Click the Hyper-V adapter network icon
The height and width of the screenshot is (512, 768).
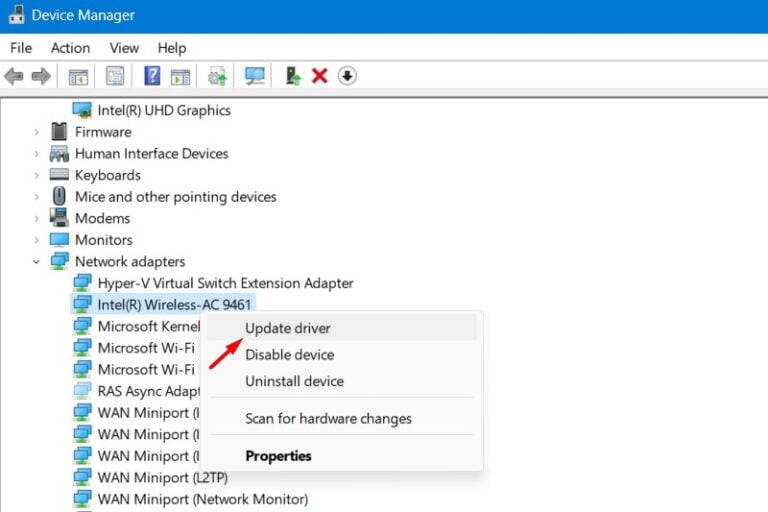tap(82, 283)
